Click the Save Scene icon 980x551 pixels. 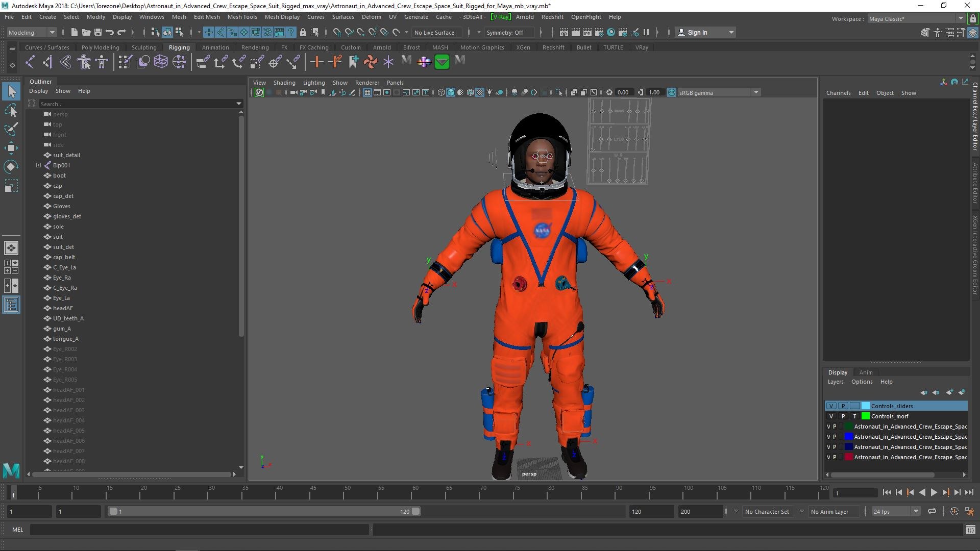click(x=97, y=32)
